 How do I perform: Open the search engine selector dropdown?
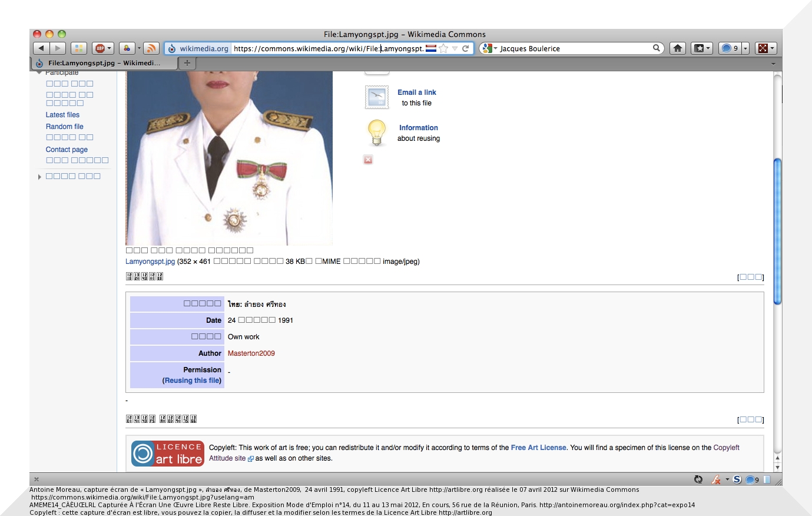tap(489, 48)
